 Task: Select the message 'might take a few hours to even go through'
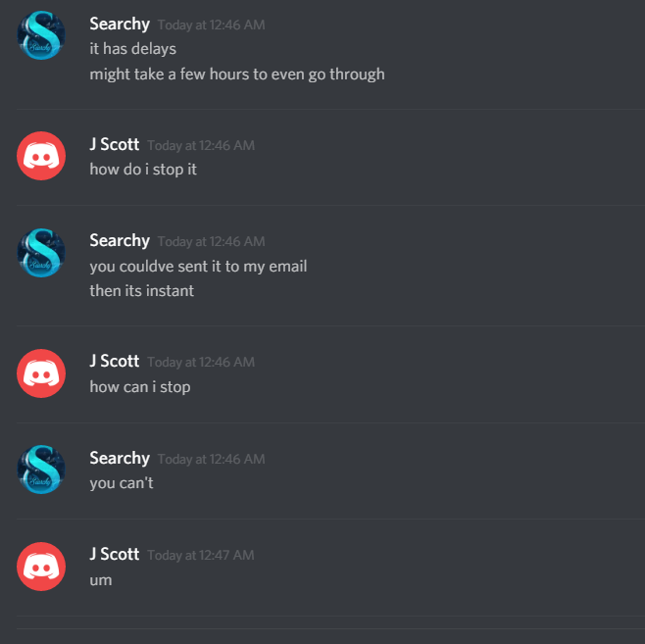coord(237,74)
